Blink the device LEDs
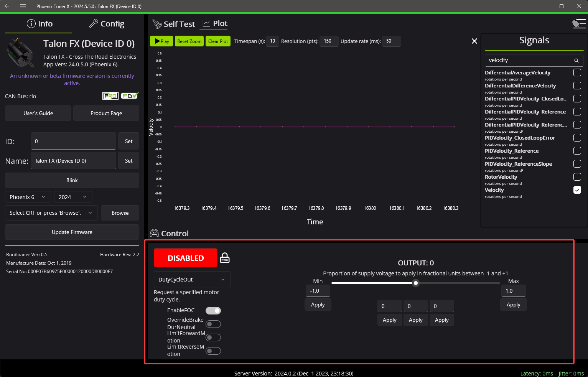588x377 pixels. click(x=72, y=180)
